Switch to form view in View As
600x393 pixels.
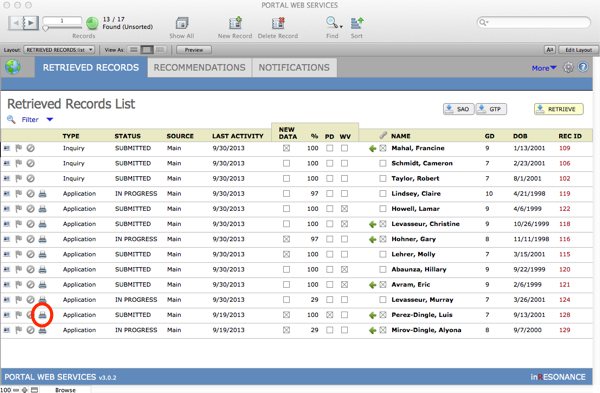134,50
